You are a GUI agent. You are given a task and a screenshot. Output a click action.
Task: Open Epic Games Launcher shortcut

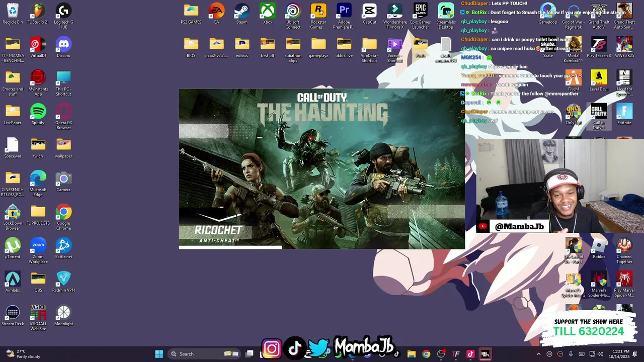click(x=421, y=16)
